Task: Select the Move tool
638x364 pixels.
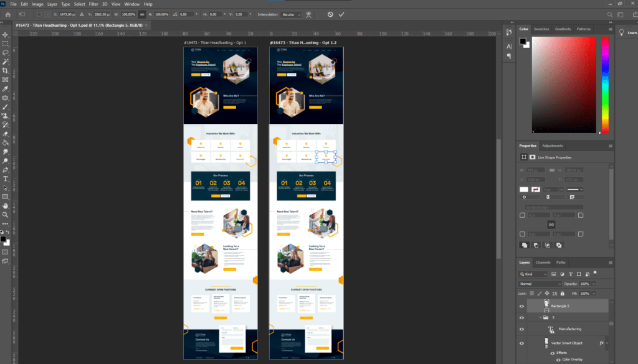Action: point(6,34)
